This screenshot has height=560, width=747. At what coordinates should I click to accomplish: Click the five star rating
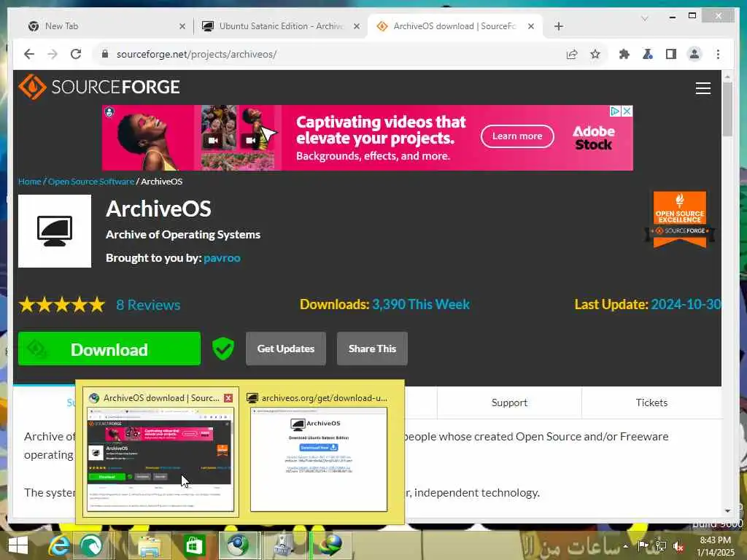tap(62, 304)
